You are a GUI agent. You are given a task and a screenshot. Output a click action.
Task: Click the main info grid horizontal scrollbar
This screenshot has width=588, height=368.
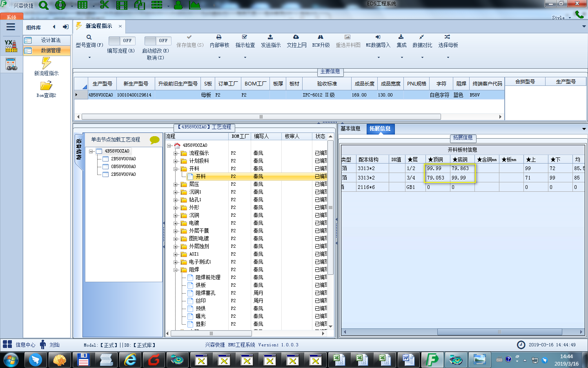click(261, 117)
